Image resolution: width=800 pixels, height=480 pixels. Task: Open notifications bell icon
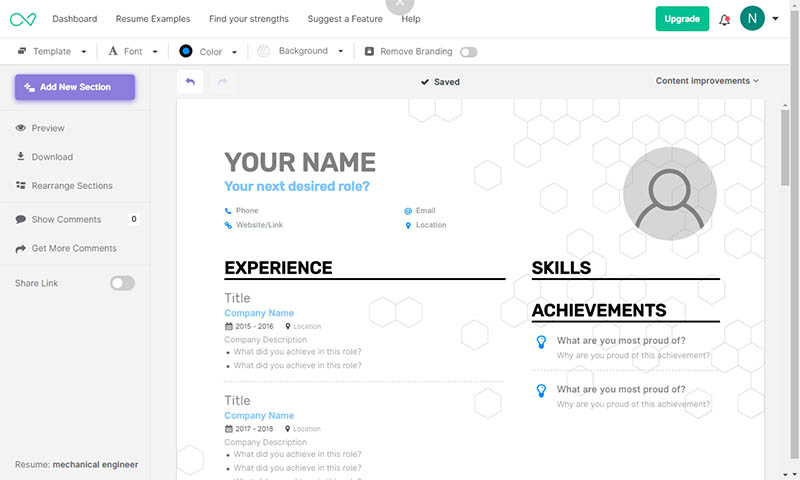724,19
